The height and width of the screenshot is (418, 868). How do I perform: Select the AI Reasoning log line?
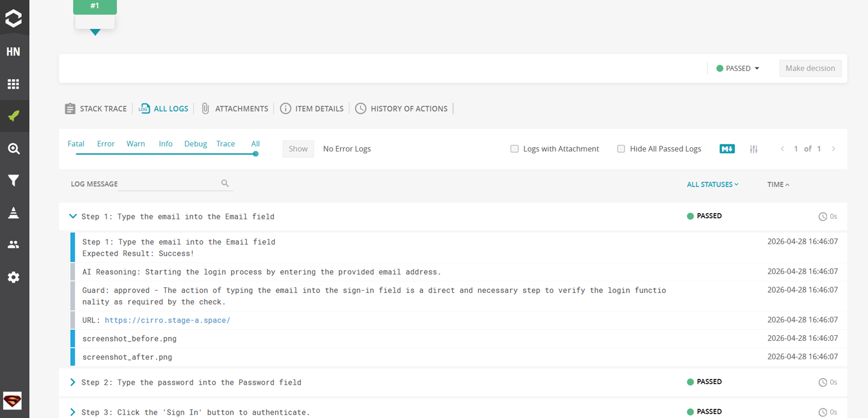coord(262,272)
